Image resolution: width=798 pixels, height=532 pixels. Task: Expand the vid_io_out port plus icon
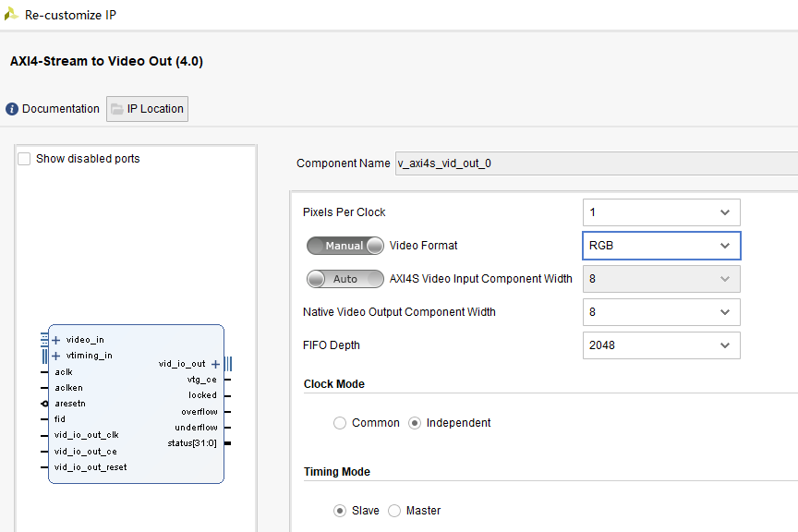[215, 364]
